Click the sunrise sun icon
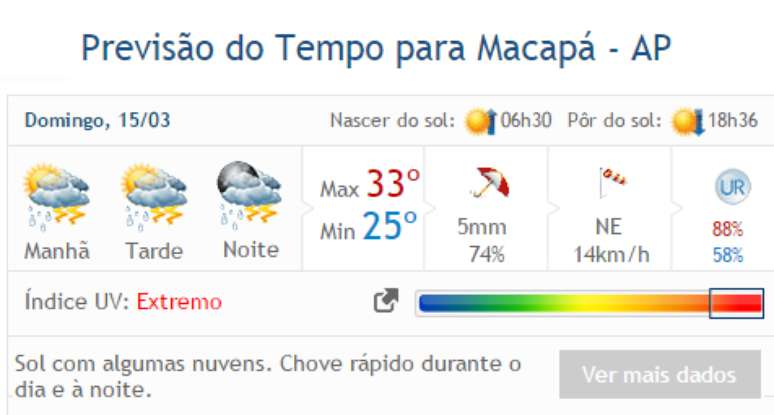 (481, 122)
